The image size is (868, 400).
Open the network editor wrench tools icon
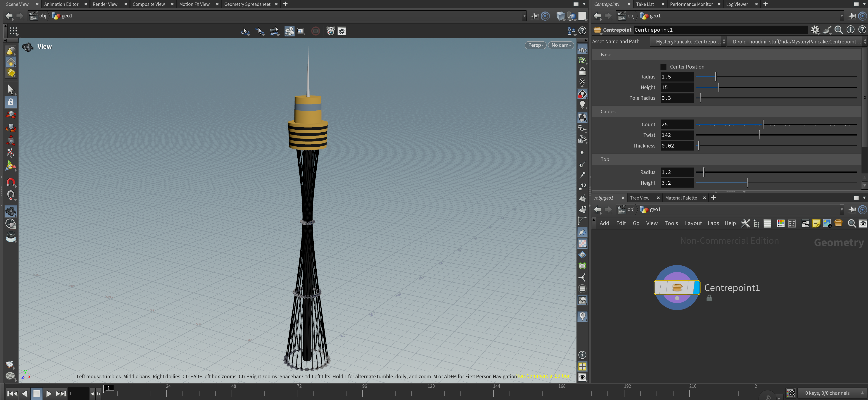pyautogui.click(x=745, y=224)
